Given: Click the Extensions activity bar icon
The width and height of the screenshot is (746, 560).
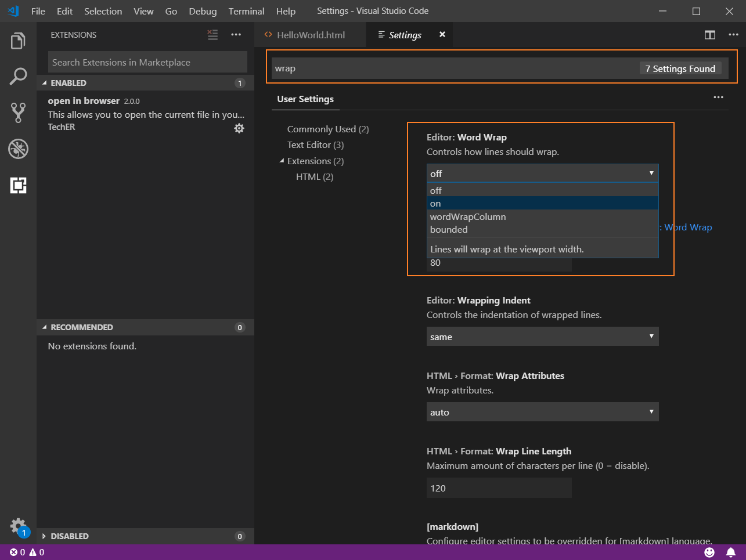Looking at the screenshot, I should pyautogui.click(x=18, y=185).
